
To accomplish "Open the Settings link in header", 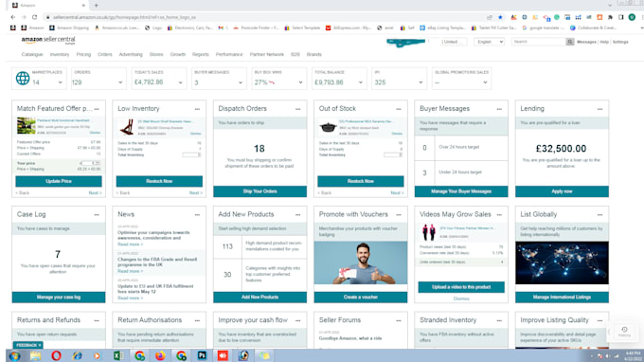I will 620,42.
